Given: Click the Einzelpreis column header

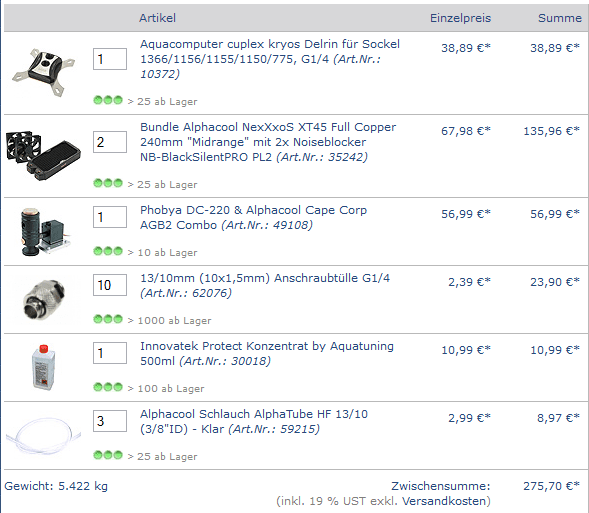Looking at the screenshot, I should click(x=461, y=18).
